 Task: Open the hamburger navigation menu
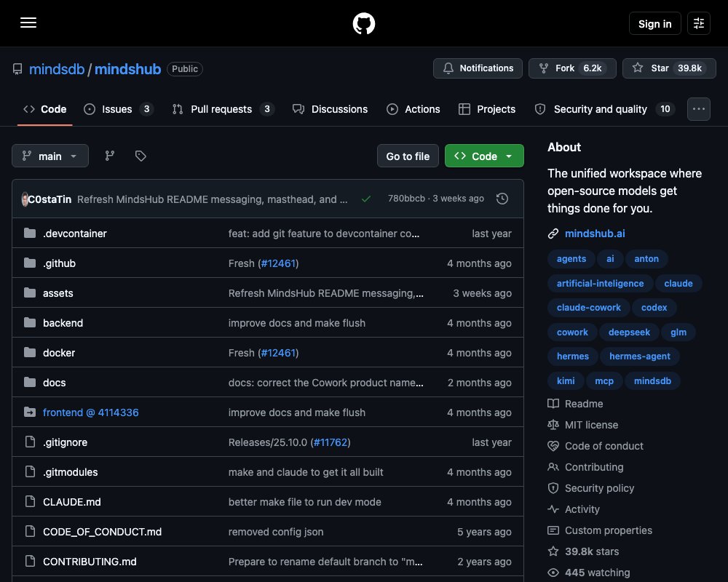(x=28, y=23)
